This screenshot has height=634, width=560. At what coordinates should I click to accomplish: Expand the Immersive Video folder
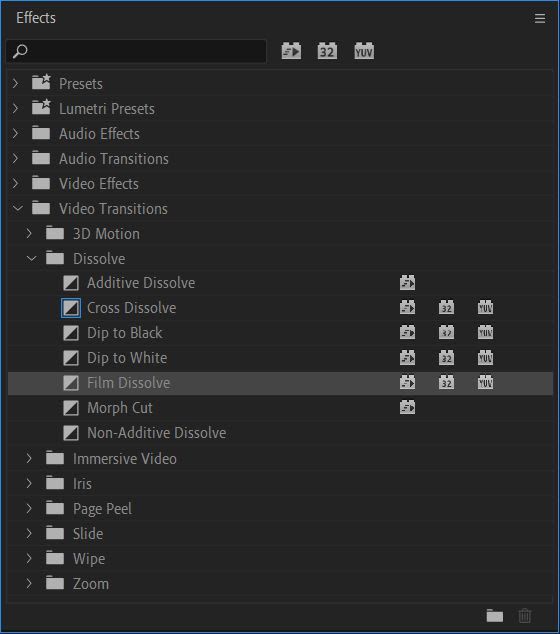click(29, 458)
